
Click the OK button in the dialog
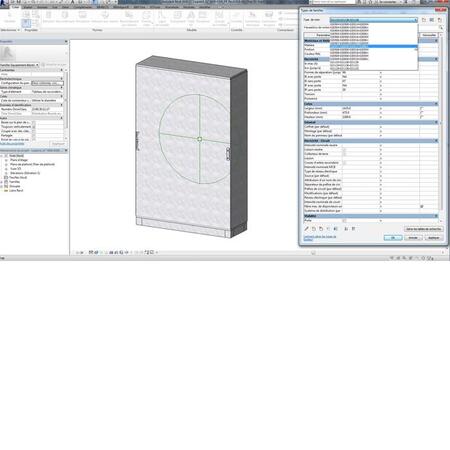point(393,238)
